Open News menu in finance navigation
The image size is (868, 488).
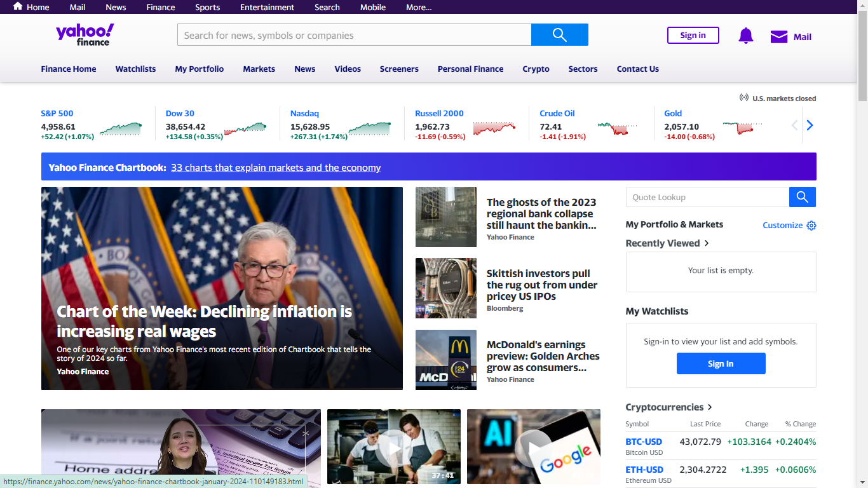tap(305, 69)
